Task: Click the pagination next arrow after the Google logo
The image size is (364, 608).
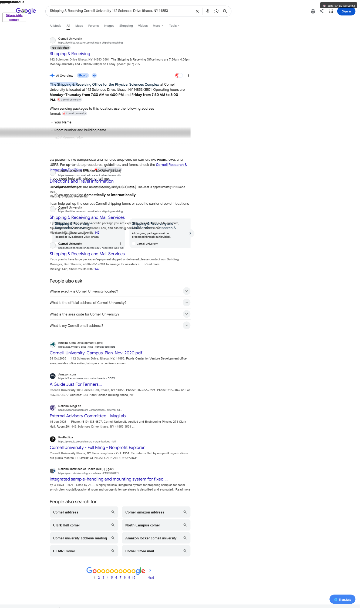Action: point(150,570)
